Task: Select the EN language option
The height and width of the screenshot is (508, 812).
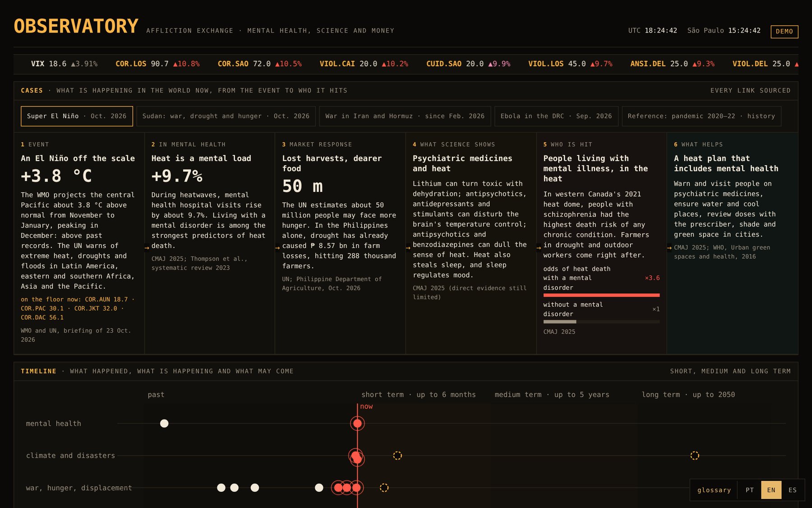Action: tap(771, 490)
